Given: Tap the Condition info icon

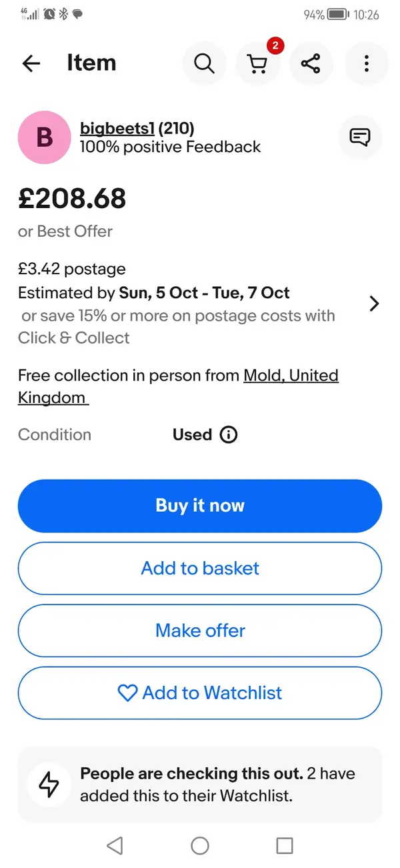Looking at the screenshot, I should pos(229,435).
